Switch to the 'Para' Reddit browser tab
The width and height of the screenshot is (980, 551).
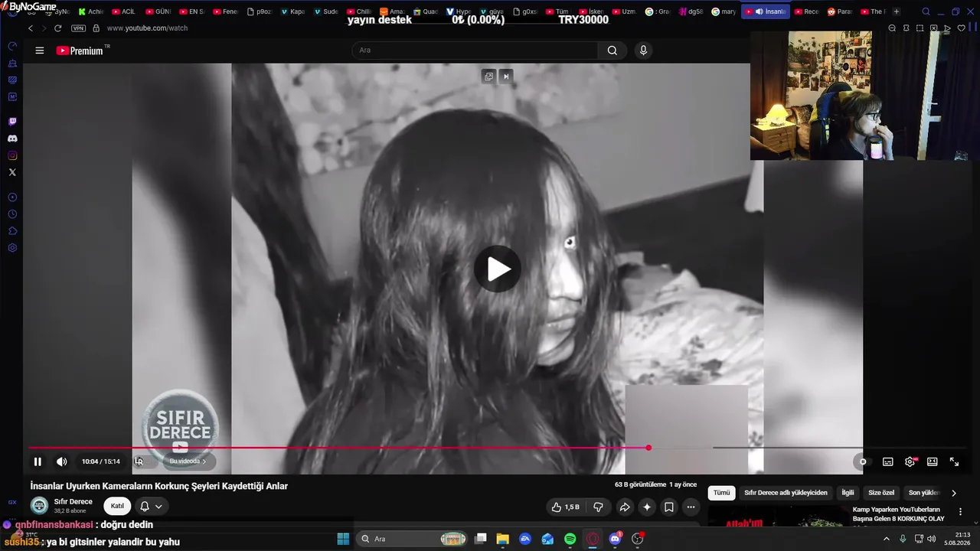click(x=840, y=11)
